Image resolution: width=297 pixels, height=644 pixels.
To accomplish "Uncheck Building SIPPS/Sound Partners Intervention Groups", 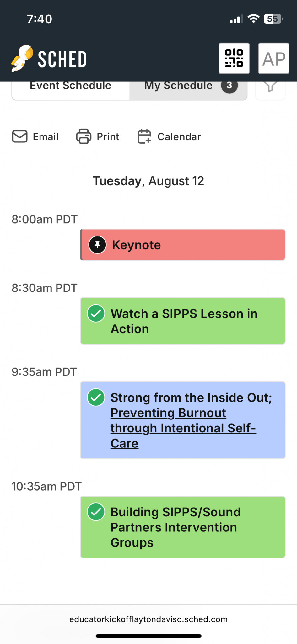I will point(96,512).
